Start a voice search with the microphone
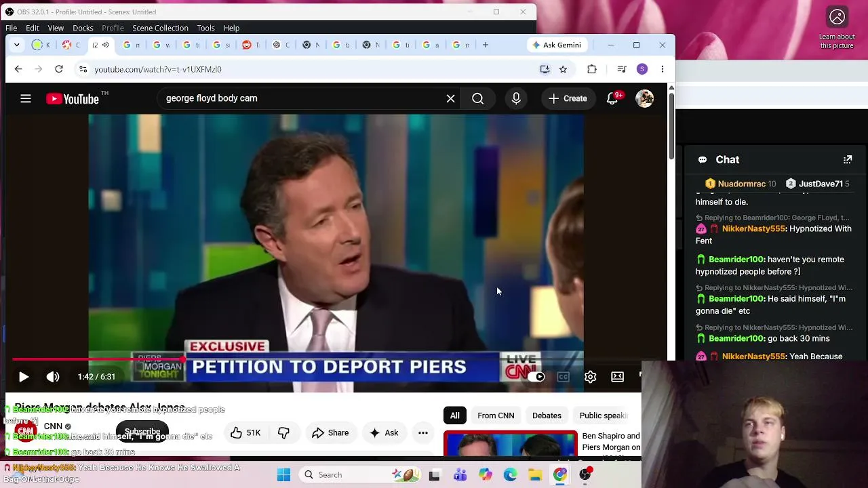868x488 pixels. pyautogui.click(x=516, y=99)
